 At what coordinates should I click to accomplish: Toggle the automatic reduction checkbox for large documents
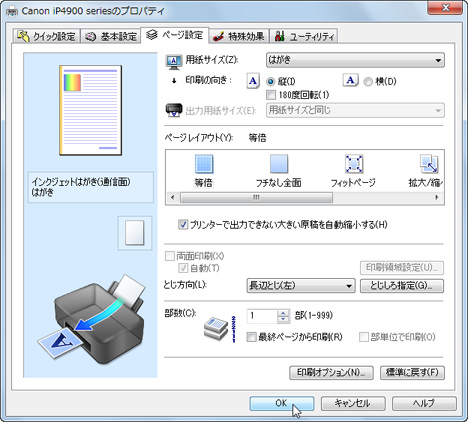(183, 225)
